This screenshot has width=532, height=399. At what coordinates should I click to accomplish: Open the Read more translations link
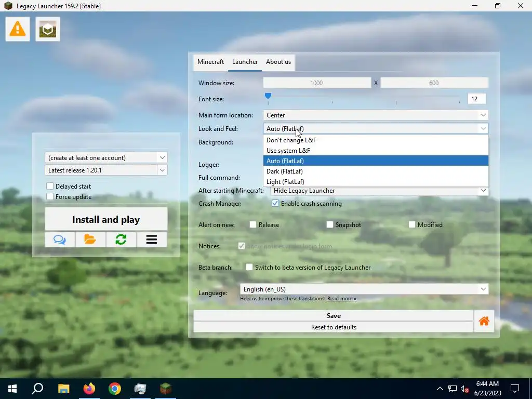pos(342,299)
